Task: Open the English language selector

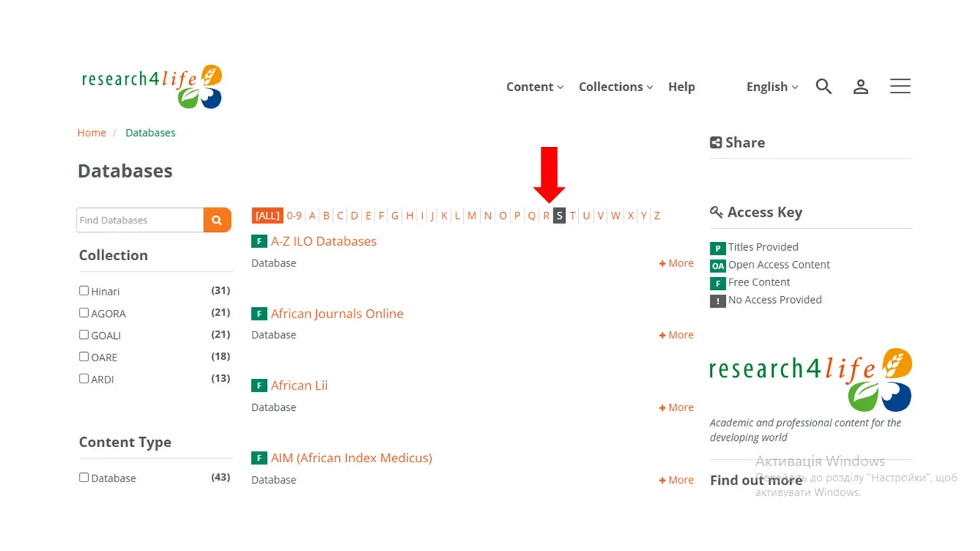Action: 772,86
